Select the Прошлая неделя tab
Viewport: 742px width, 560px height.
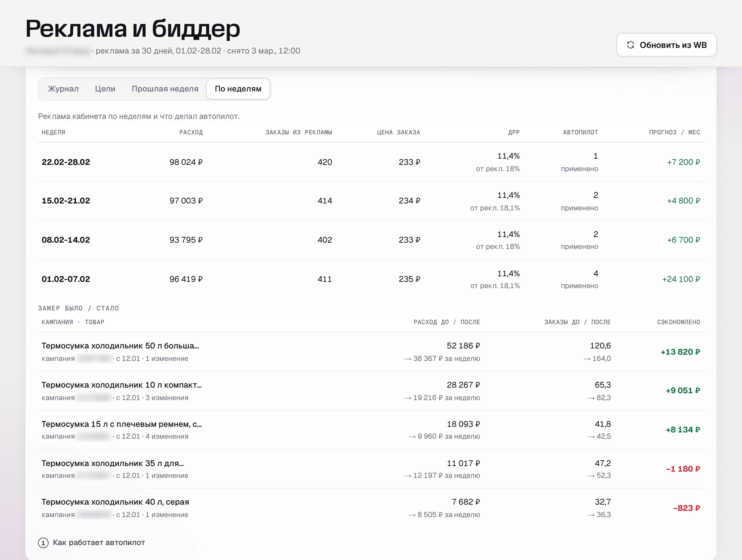(165, 89)
